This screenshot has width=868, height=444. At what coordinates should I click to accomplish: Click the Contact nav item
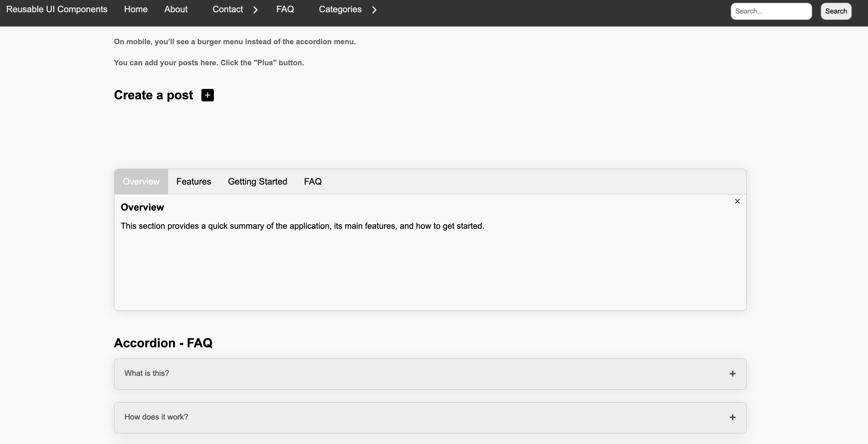click(227, 9)
